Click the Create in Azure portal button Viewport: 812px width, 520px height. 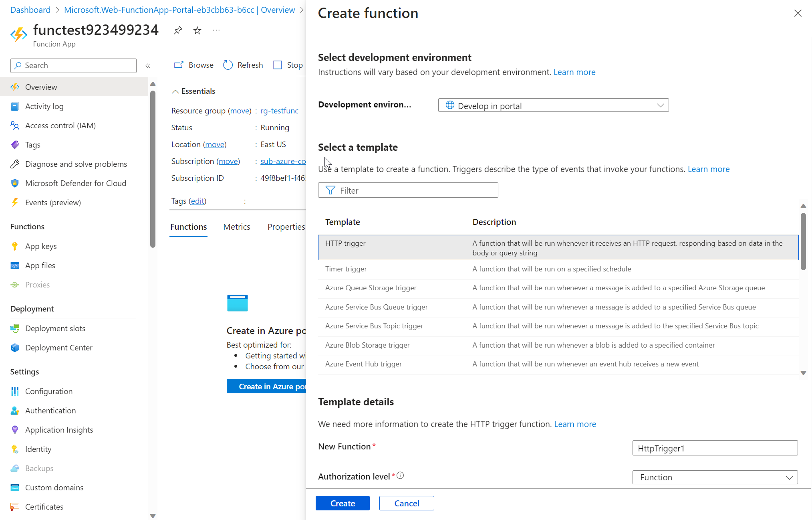266,386
